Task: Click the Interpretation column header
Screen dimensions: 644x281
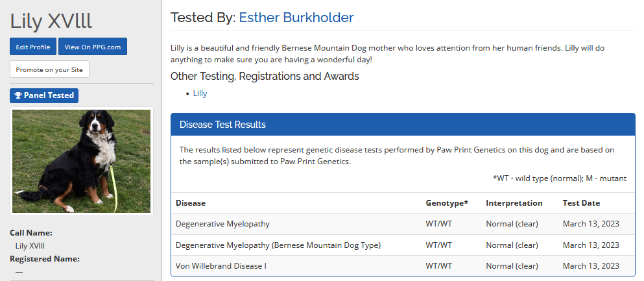Action: pos(514,203)
